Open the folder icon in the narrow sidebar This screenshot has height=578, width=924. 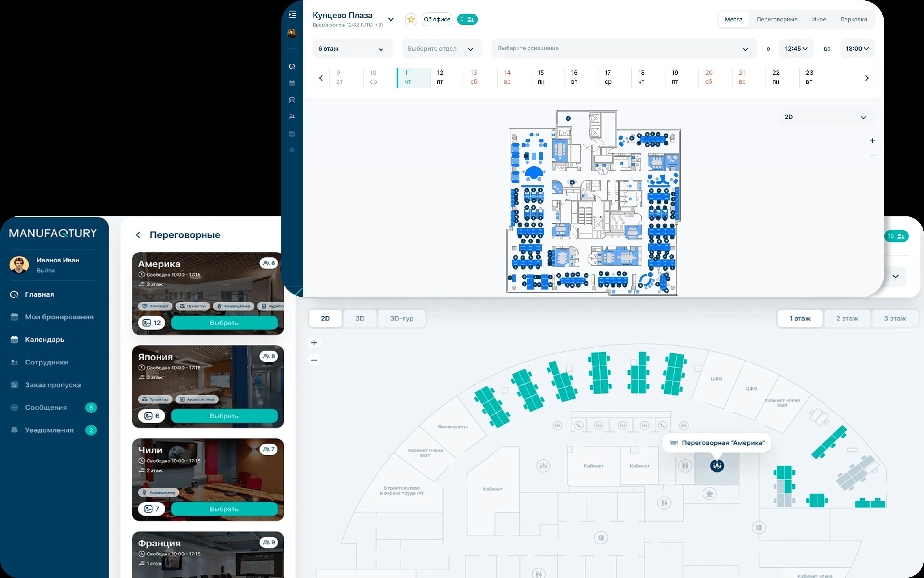(x=292, y=134)
